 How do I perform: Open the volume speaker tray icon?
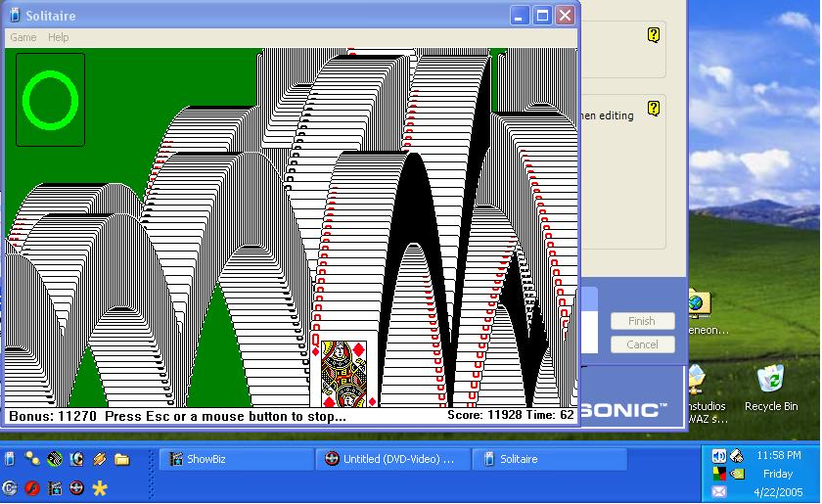719,456
